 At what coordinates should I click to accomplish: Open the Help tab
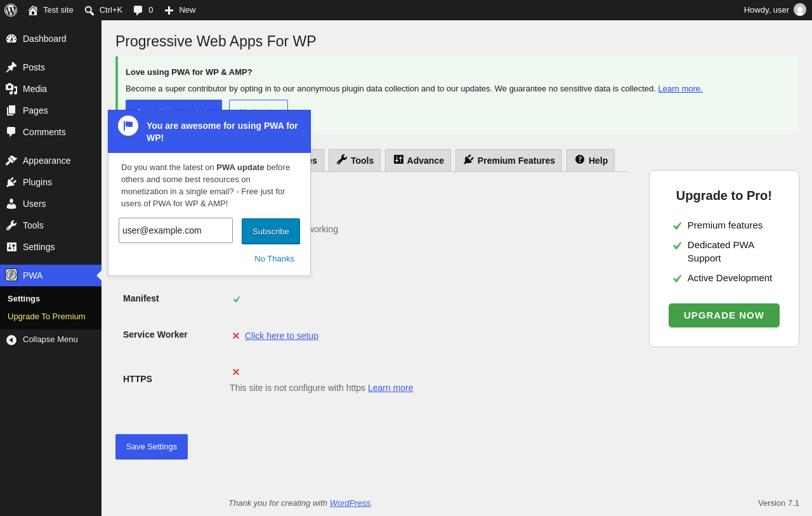[591, 161]
